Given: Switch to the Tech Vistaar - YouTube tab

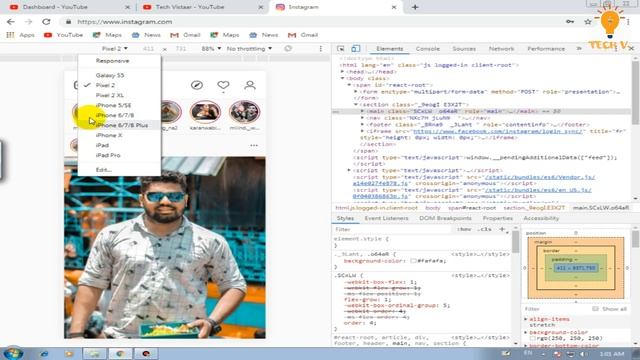Looking at the screenshot, I should (x=202, y=7).
